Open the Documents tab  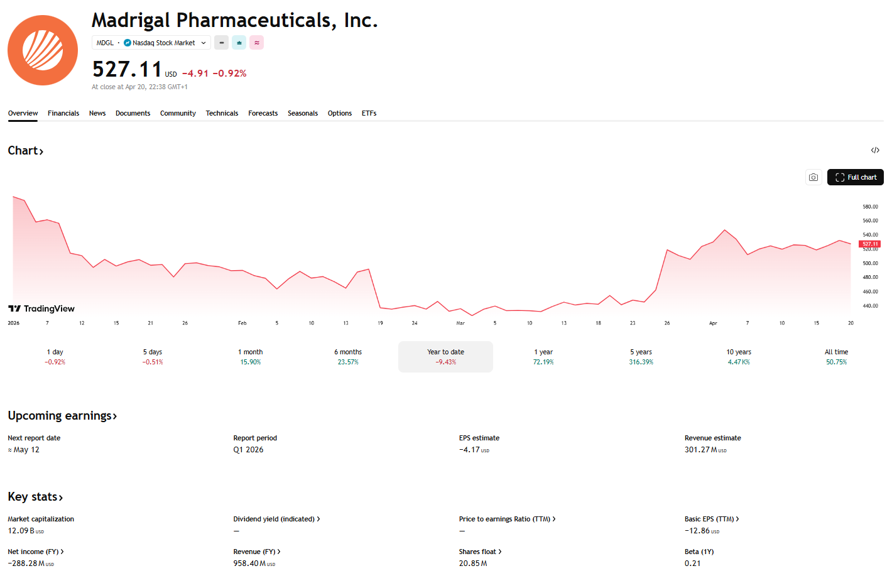[133, 113]
